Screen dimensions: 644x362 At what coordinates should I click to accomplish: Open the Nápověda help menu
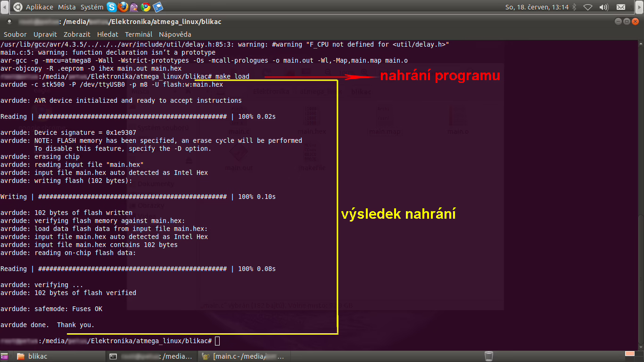point(175,34)
